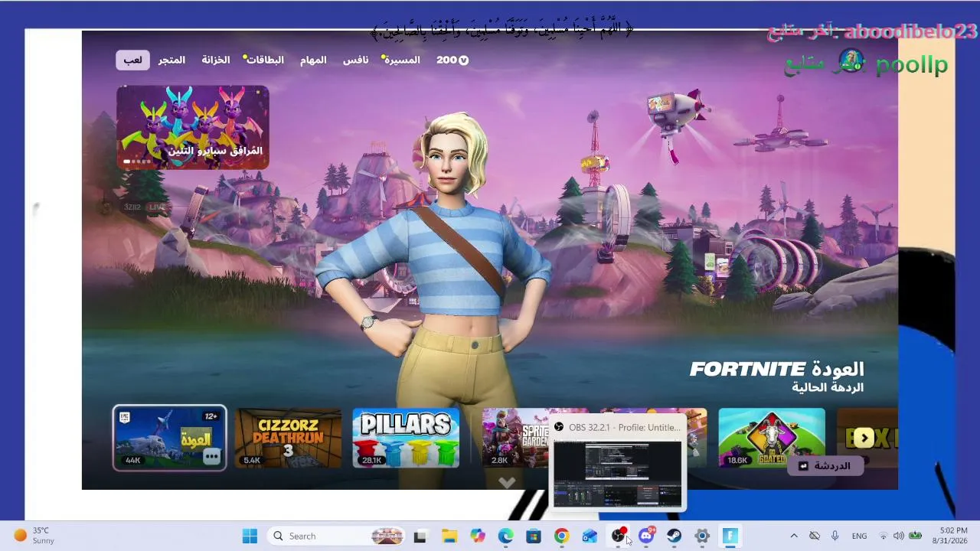Open the game tile showing 2.8K players
This screenshot has height=551, width=980.
click(x=517, y=438)
